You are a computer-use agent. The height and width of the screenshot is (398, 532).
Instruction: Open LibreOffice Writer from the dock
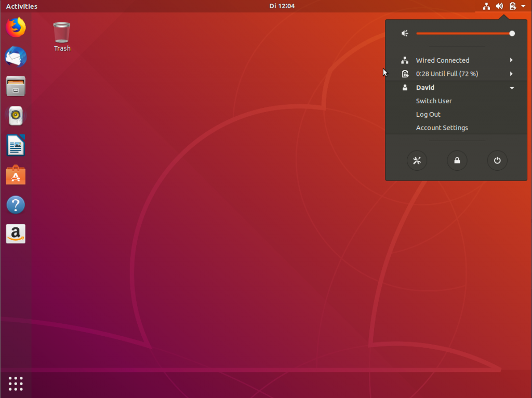click(16, 145)
